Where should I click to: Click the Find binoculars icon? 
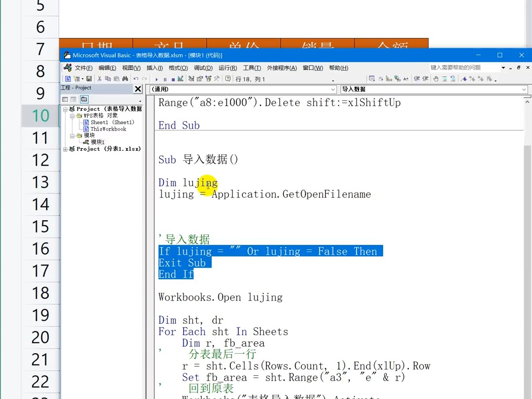(x=125, y=79)
